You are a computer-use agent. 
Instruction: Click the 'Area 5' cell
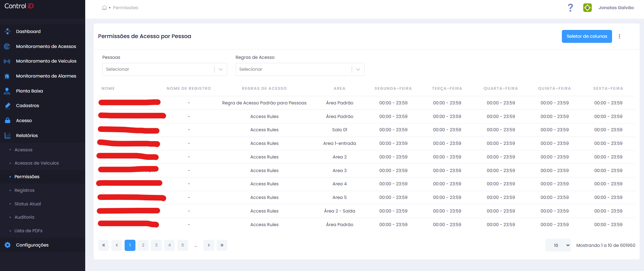339,198
